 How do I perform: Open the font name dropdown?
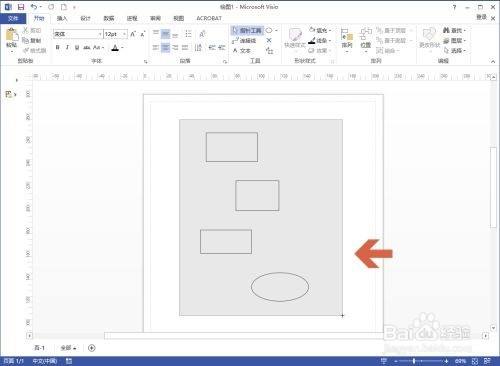[99, 34]
